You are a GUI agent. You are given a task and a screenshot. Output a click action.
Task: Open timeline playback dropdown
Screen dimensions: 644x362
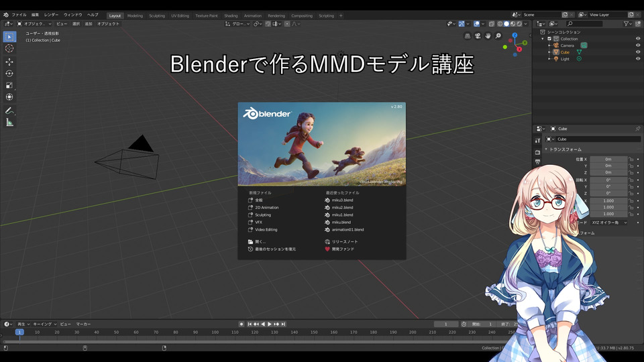tap(23, 324)
